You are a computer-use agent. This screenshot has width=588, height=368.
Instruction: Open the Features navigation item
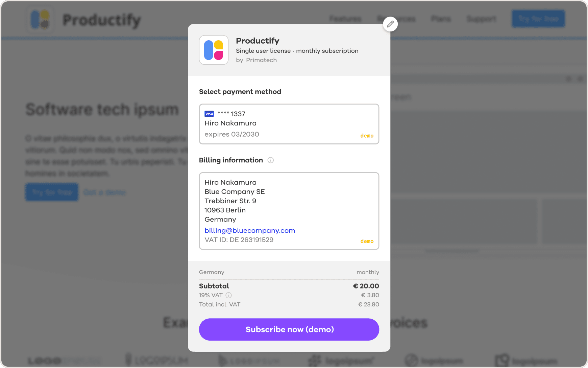click(x=345, y=19)
